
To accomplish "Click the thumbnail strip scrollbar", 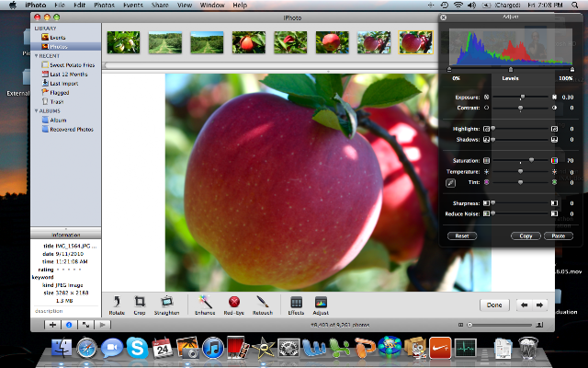I will click(272, 65).
